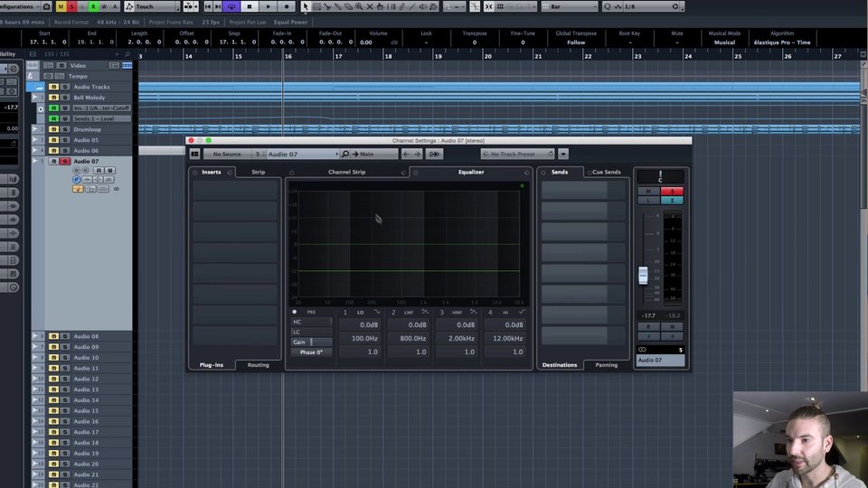Toggle the global Write automation (W) button

(x=103, y=6)
